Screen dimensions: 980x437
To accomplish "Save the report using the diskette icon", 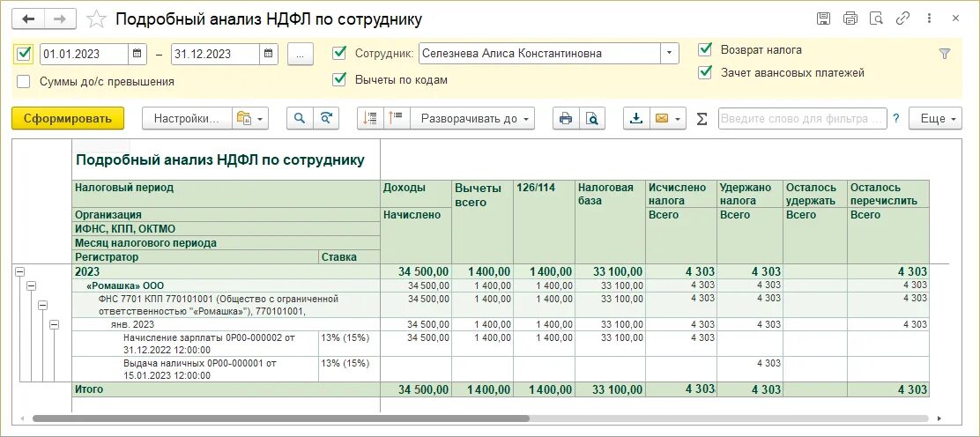I will coord(823,19).
